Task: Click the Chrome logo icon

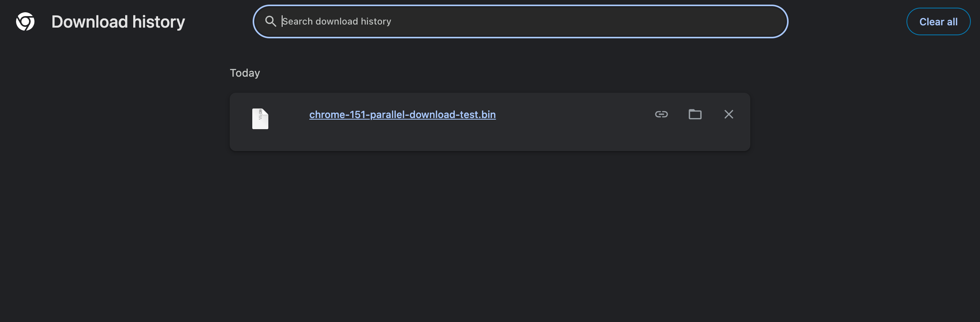Action: (x=25, y=21)
